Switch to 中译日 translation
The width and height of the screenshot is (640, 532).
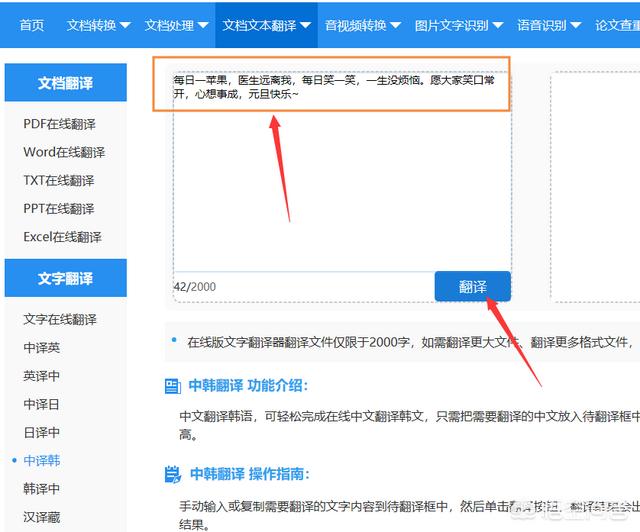(x=42, y=404)
